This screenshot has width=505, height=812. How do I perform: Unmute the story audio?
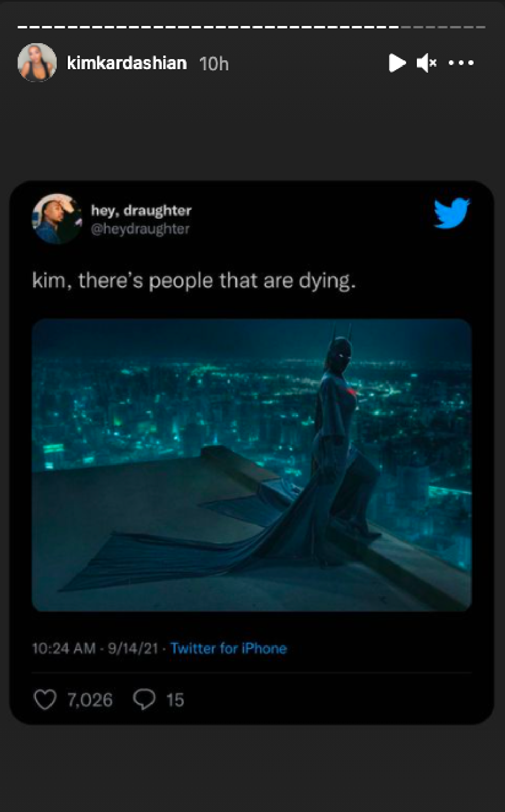click(427, 63)
